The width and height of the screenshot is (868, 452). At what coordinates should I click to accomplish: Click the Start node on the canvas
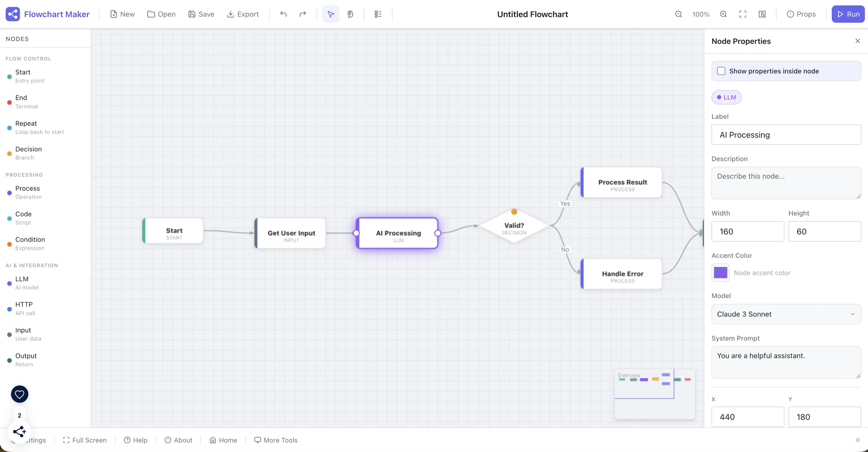tap(173, 231)
